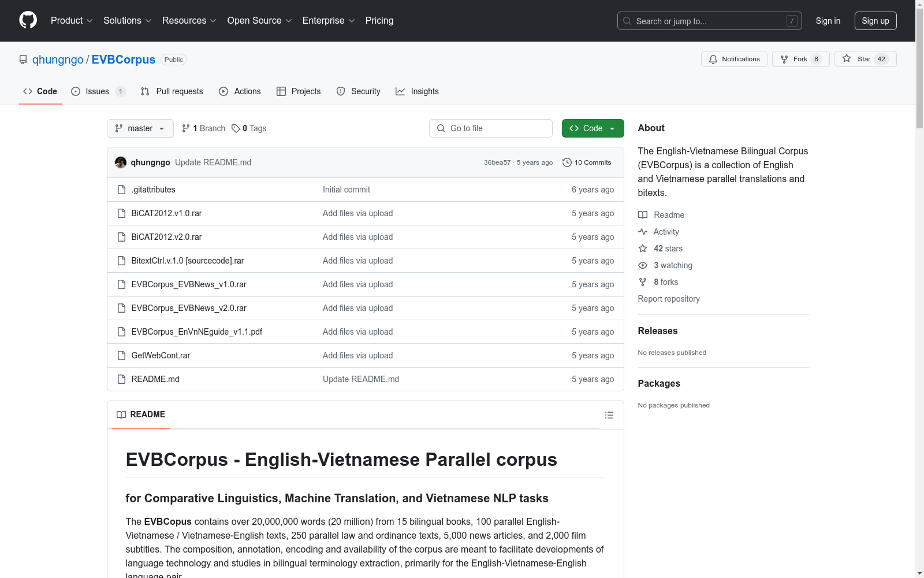Open the Releases heading link
The width and height of the screenshot is (924, 578).
(x=658, y=331)
